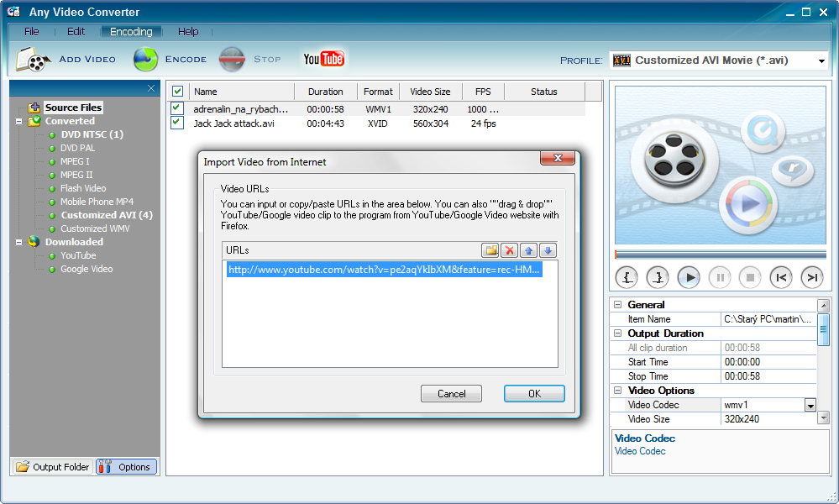Uncheck the Jack Jack attack.avi video
This screenshot has width=839, height=504.
click(177, 123)
